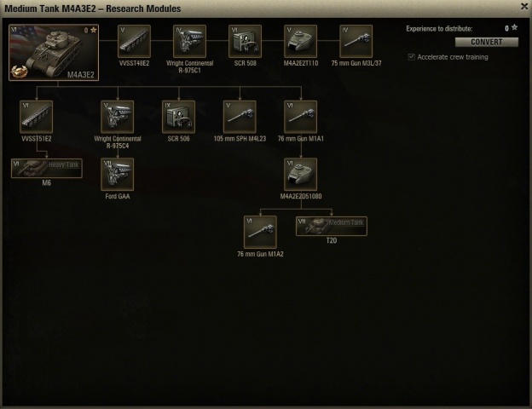The width and height of the screenshot is (532, 409).
Task: Click the 75 mm Gun M3L/37 icon
Action: [x=356, y=41]
